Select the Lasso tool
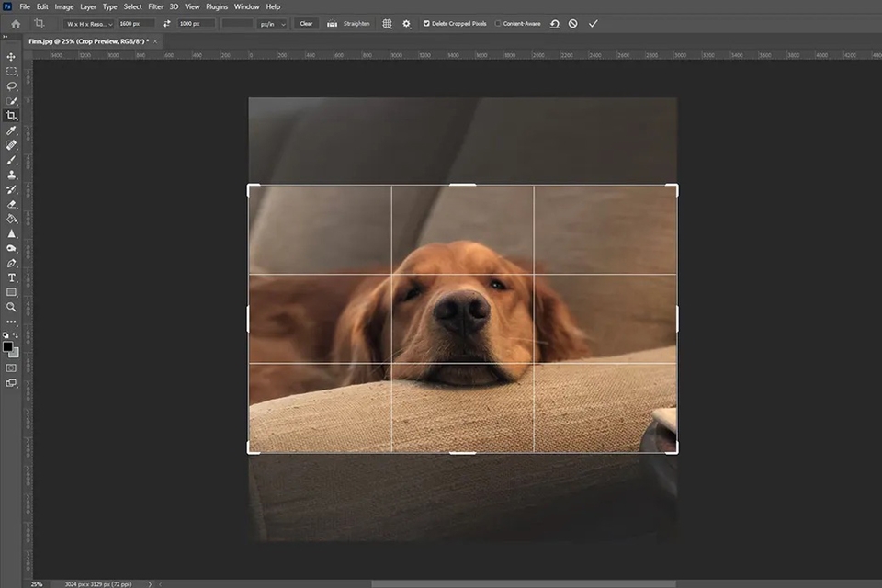Viewport: 882px width, 588px height. tap(11, 86)
